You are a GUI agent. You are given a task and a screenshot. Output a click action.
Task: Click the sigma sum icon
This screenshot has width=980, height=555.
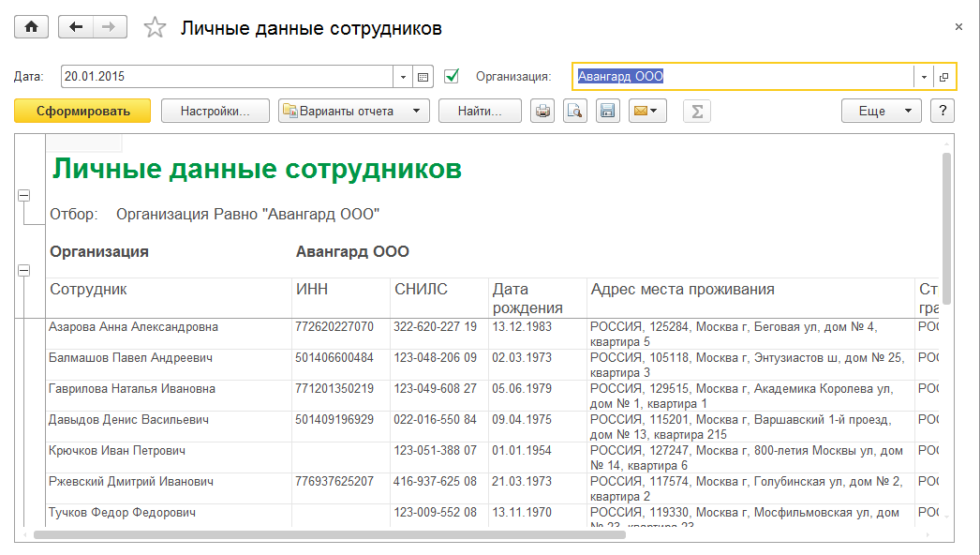coord(696,112)
